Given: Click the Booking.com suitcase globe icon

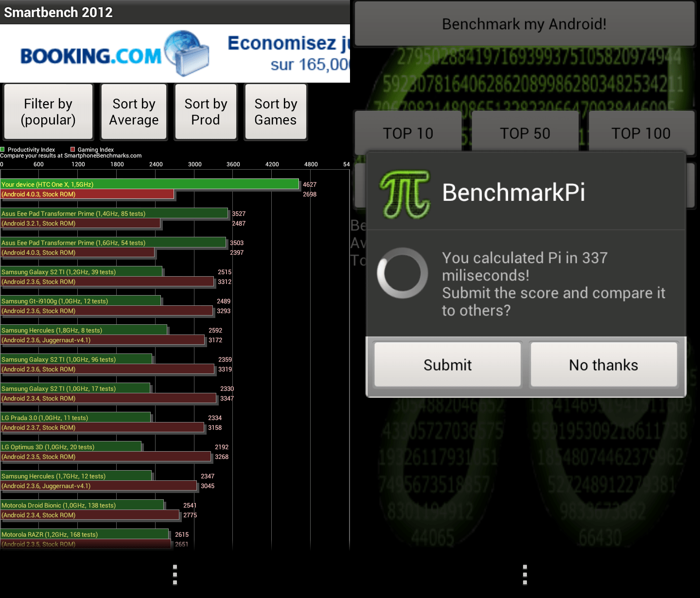Looking at the screenshot, I should click(x=187, y=53).
